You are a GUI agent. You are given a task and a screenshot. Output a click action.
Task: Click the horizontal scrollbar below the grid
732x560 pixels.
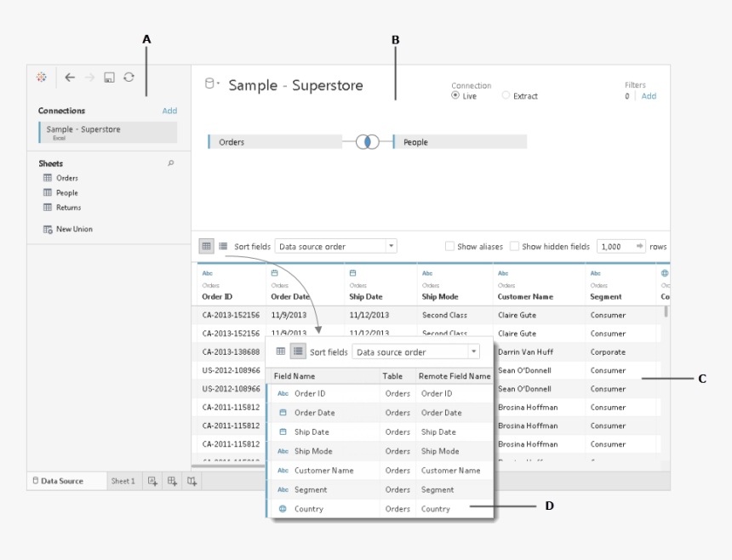[x=229, y=466]
